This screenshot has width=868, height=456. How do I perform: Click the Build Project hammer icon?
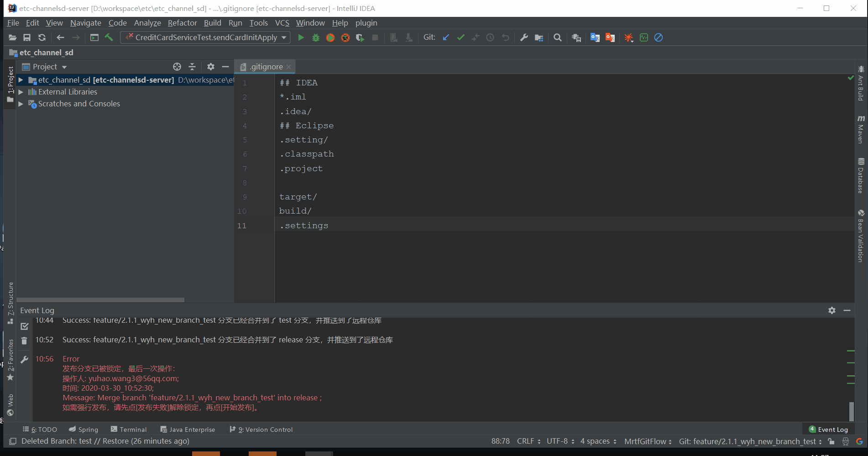coord(109,37)
